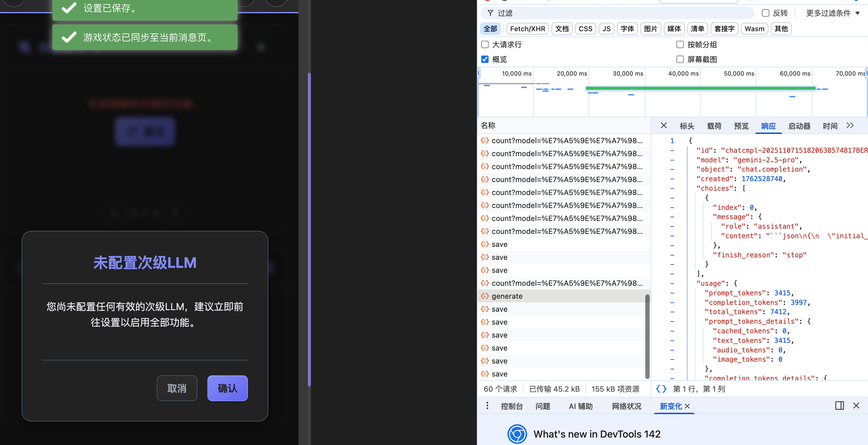Filter requests by CSS

585,29
